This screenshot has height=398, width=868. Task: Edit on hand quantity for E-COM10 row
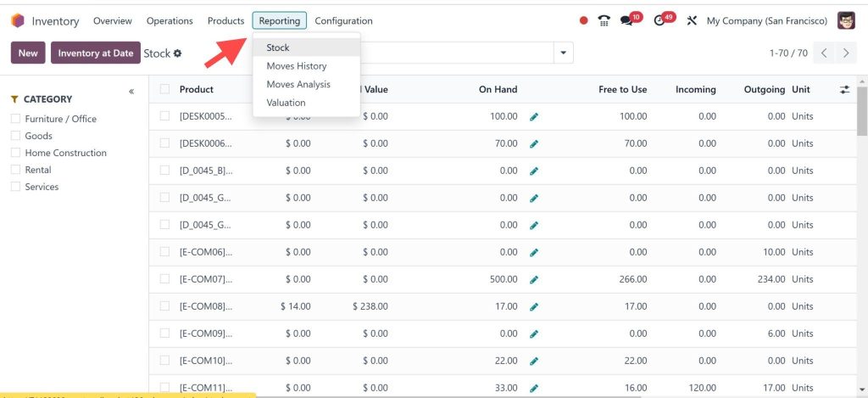[x=534, y=362]
